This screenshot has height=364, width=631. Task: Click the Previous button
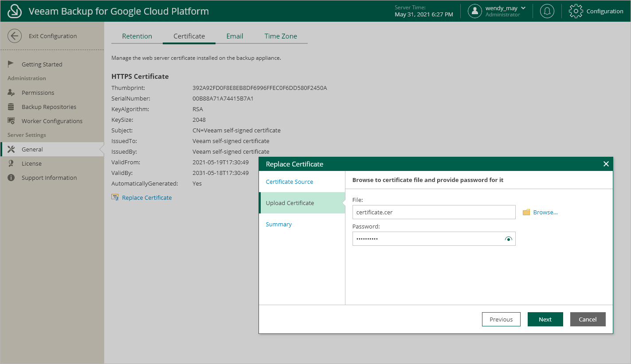click(x=501, y=319)
